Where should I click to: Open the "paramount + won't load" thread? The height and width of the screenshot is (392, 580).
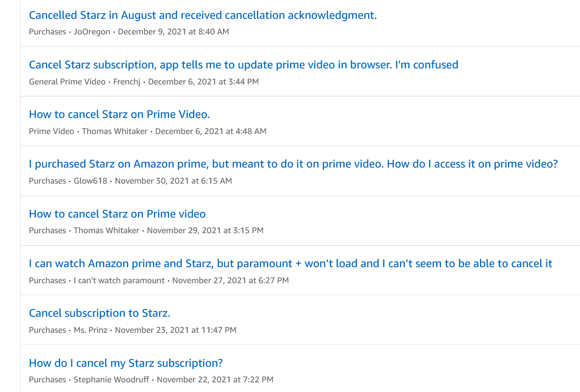coord(290,263)
